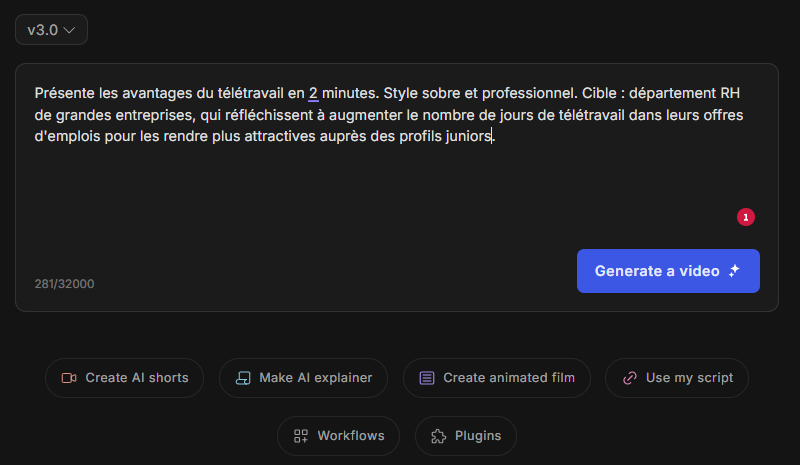Click the chevron arrow next to v3.0
This screenshot has width=800, height=465.
click(x=69, y=30)
